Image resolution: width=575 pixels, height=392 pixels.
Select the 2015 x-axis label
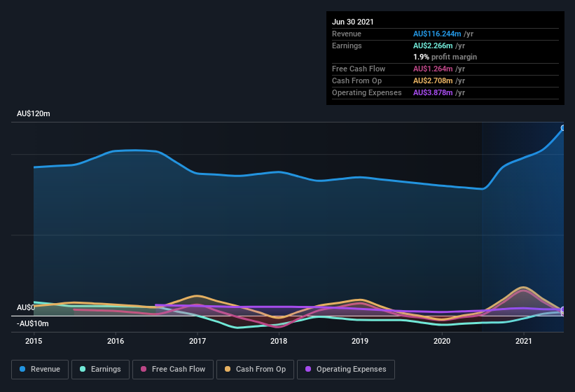click(x=34, y=341)
